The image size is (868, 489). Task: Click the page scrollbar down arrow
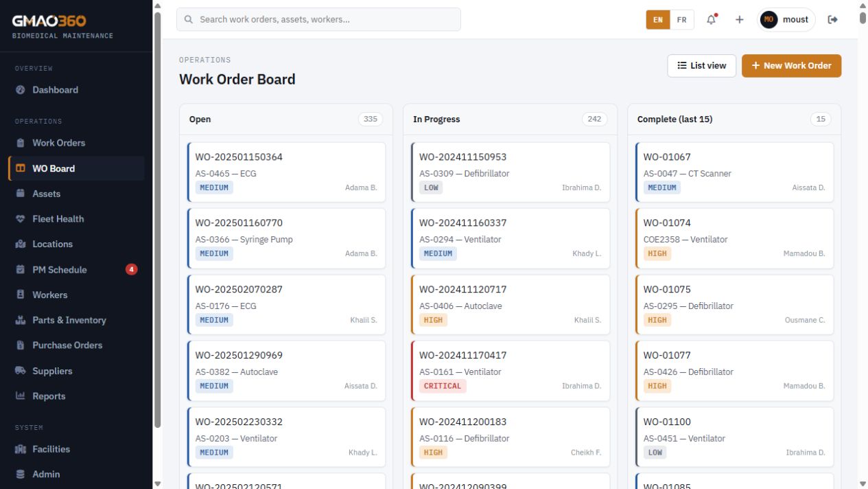pyautogui.click(x=863, y=484)
